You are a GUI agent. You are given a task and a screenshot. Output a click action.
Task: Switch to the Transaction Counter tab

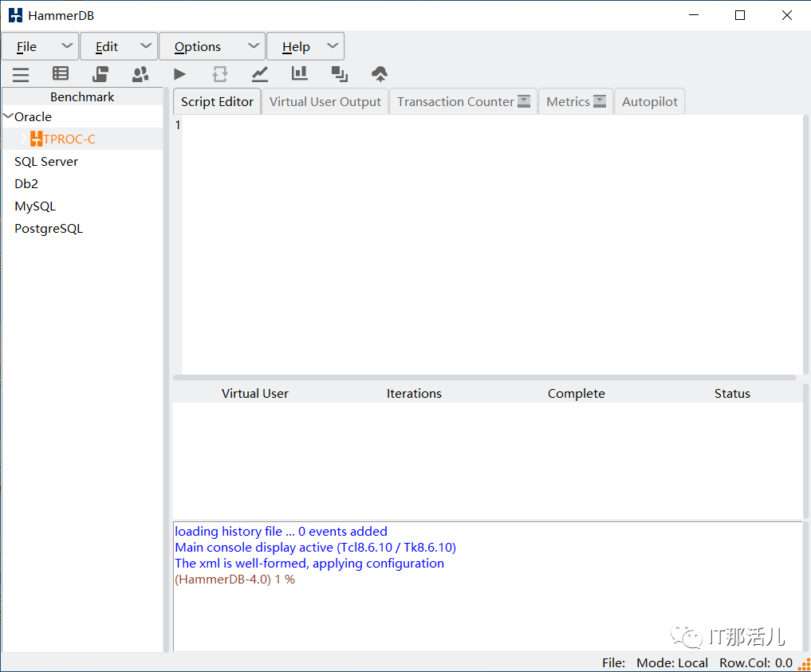463,101
